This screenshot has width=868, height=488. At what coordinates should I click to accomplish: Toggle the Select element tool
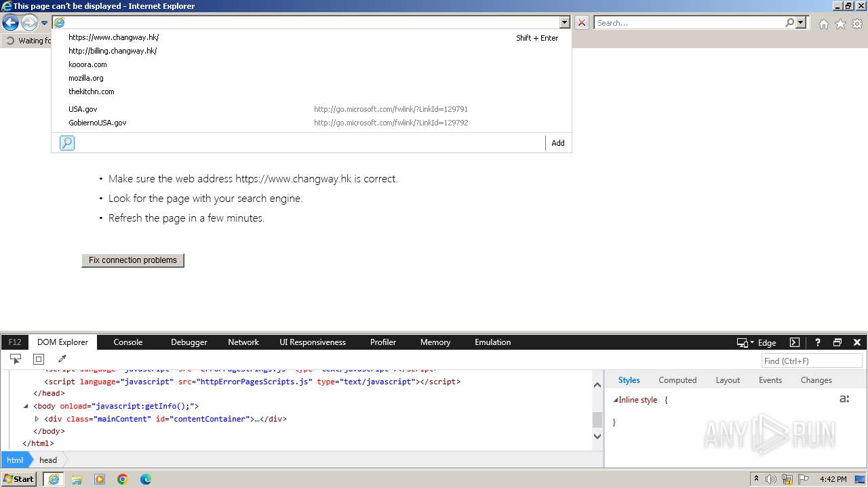(16, 359)
